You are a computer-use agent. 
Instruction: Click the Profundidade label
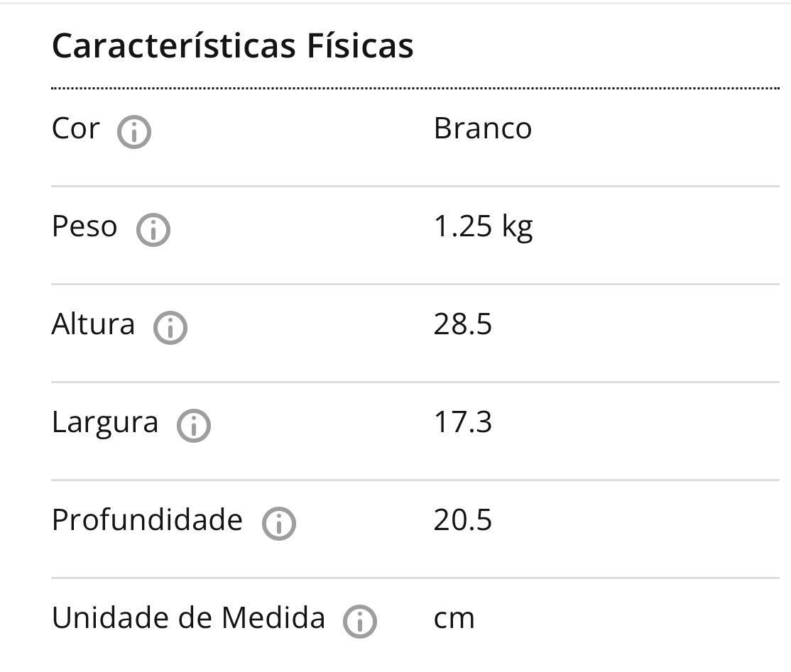tap(147, 519)
